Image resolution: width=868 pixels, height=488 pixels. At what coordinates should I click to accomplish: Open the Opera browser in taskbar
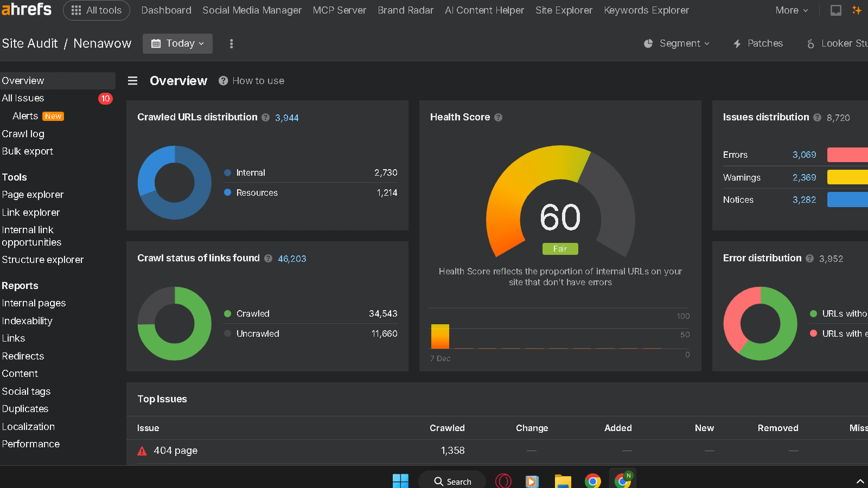pyautogui.click(x=503, y=481)
